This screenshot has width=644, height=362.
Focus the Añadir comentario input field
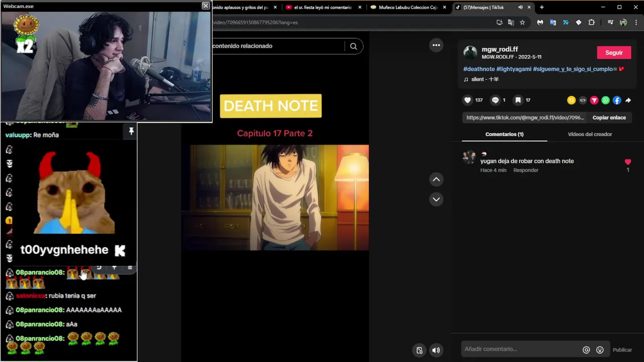point(521,349)
